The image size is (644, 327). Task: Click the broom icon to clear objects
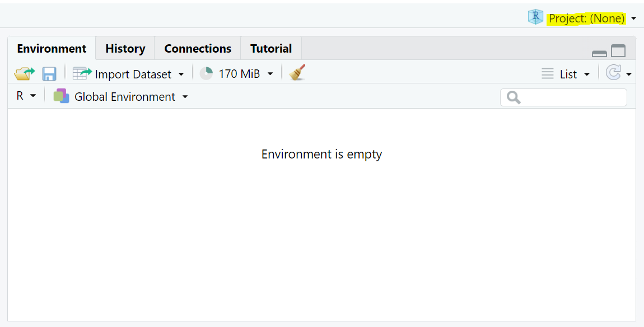297,73
